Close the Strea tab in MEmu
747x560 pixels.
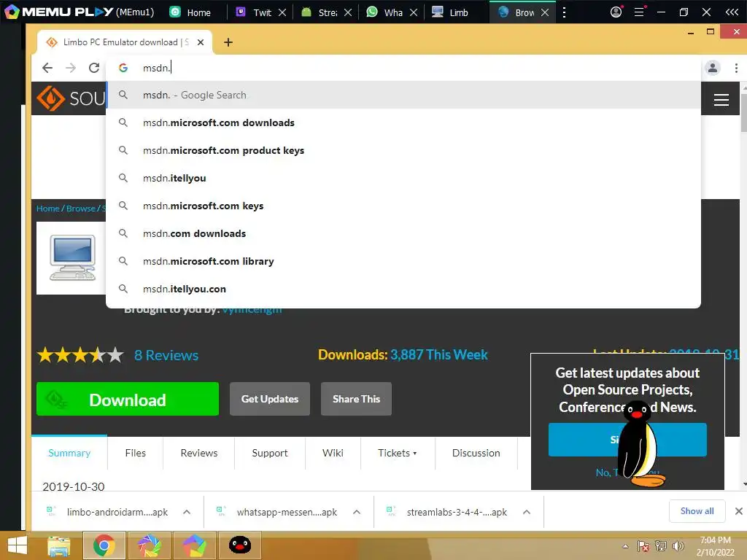[x=348, y=12]
